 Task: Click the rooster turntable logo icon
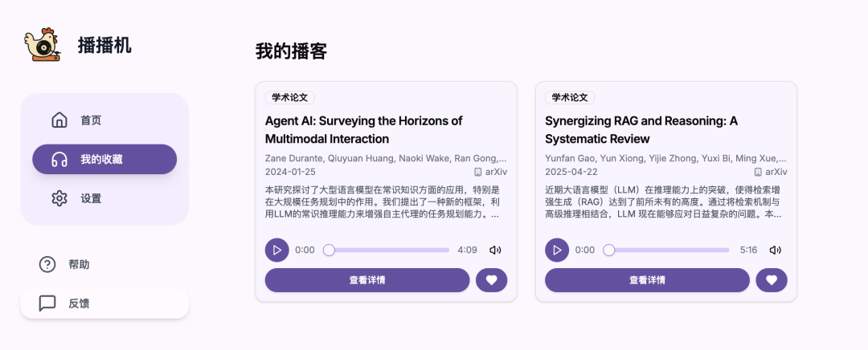(42, 45)
